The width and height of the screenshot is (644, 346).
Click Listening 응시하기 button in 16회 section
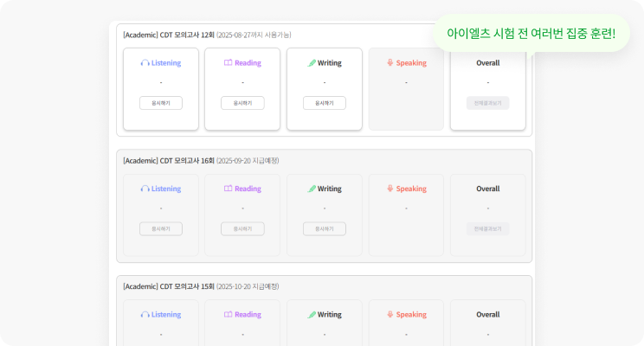[x=161, y=229]
